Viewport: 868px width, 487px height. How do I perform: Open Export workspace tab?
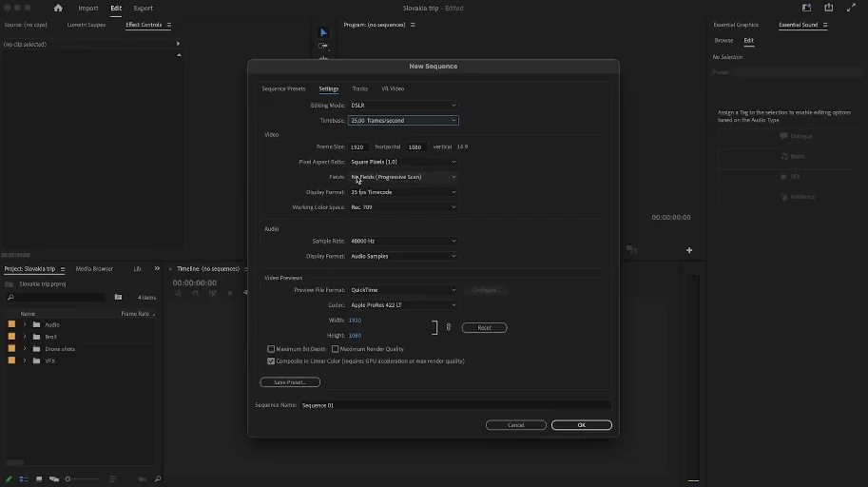coord(143,9)
